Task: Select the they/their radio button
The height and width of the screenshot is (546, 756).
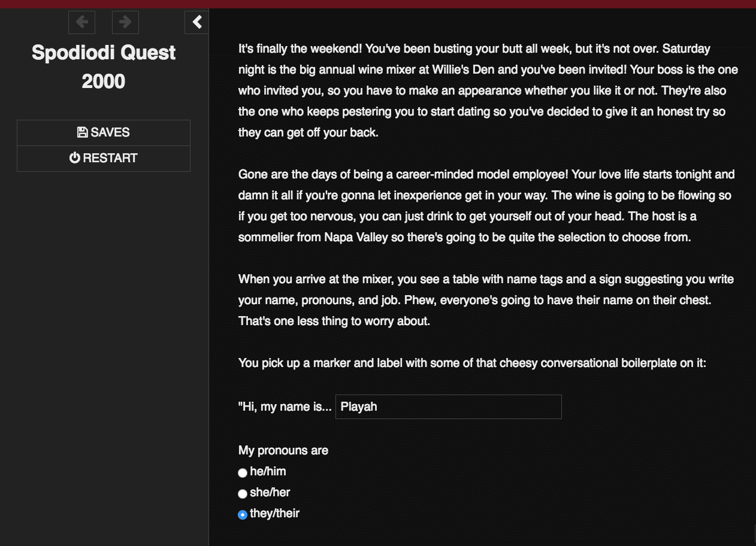Action: click(243, 515)
